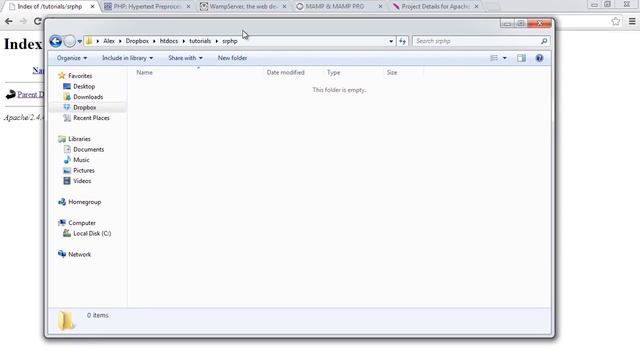The image size is (640, 360).
Task: Click the folder icon in details pane
Action: point(66,320)
